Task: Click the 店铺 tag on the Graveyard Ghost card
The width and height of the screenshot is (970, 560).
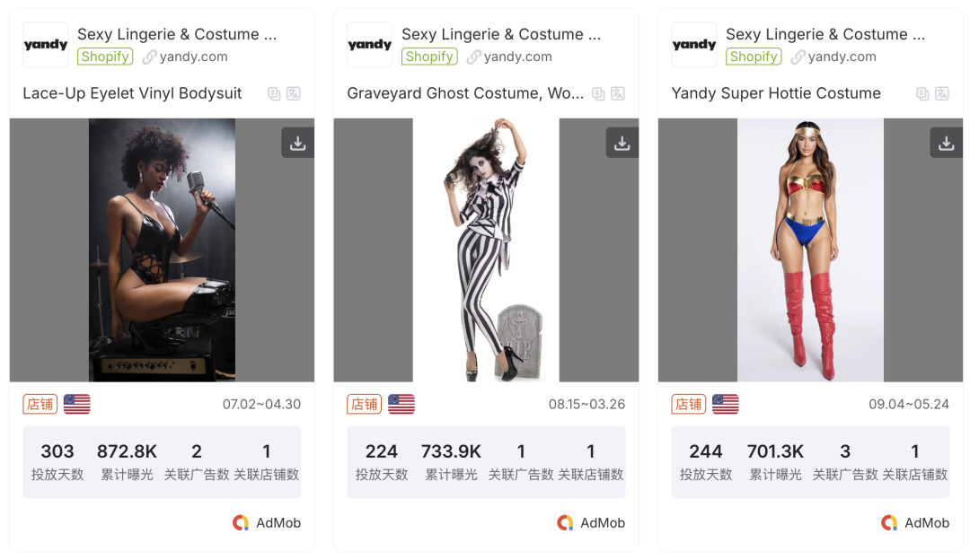Action: pyautogui.click(x=364, y=404)
